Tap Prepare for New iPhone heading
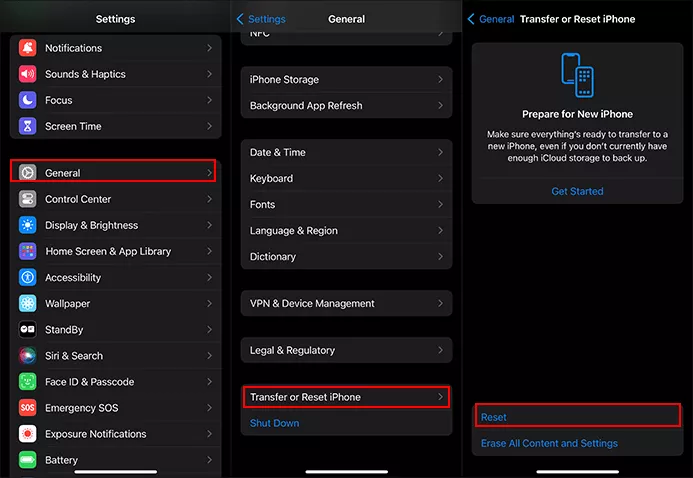Screen dimensions: 693x478 click(577, 114)
